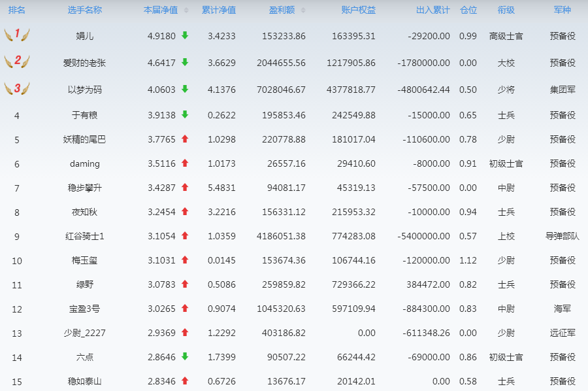Click deposit total -5400000.00
The width and height of the screenshot is (588, 391).
[424, 236]
